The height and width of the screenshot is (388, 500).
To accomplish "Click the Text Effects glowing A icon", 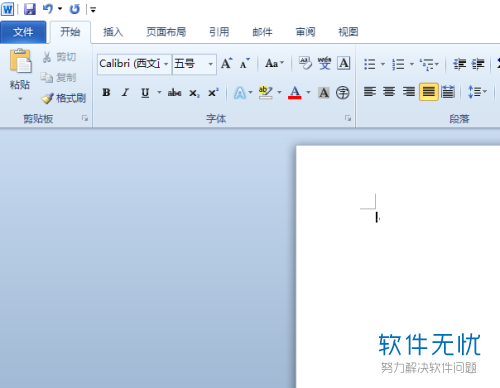I will (x=240, y=93).
